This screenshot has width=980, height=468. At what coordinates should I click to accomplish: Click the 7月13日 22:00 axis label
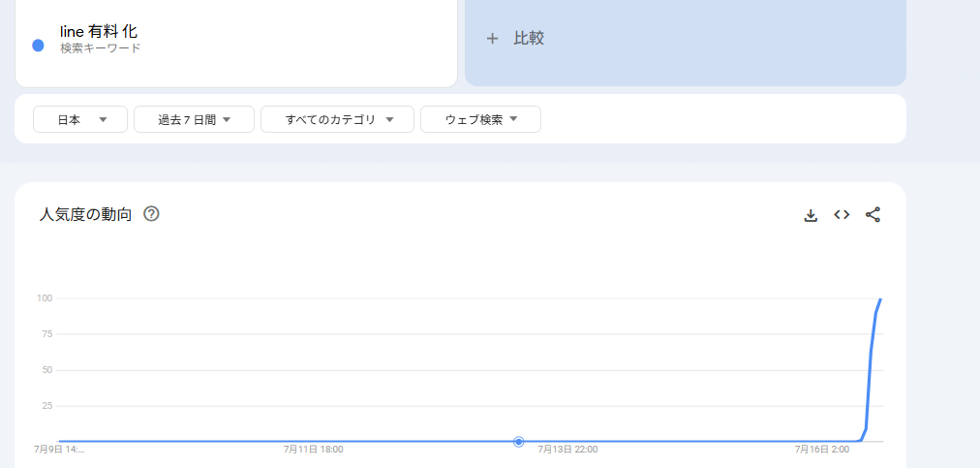pos(567,450)
